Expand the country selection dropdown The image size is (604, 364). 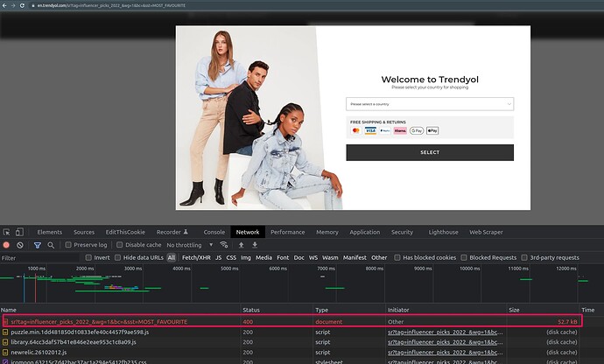pyautogui.click(x=429, y=104)
